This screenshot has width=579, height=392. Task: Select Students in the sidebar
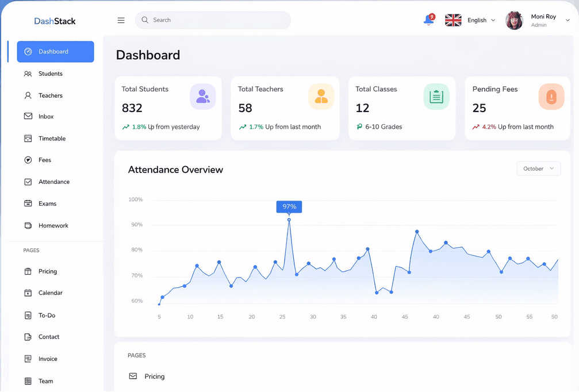(x=51, y=74)
